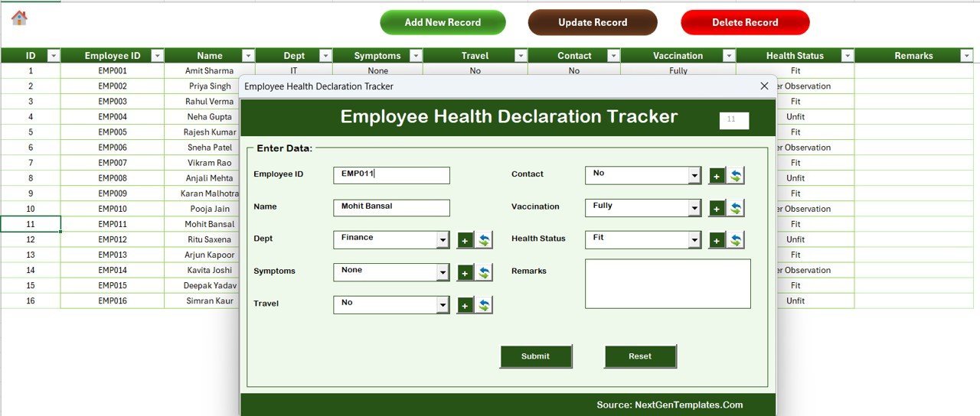The width and height of the screenshot is (980, 416).
Task: Open the Dept dropdown in the form
Action: click(443, 240)
